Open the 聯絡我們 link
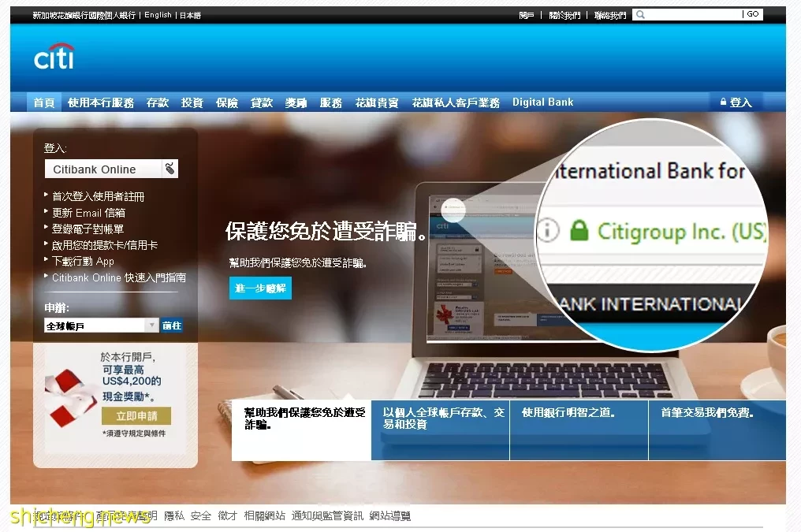The width and height of the screenshot is (801, 532). [610, 15]
